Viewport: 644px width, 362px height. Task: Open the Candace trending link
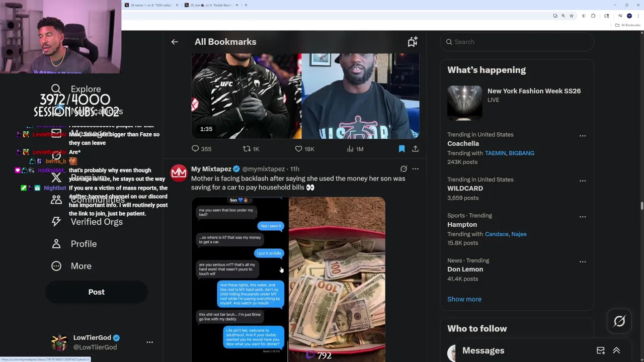pyautogui.click(x=497, y=234)
